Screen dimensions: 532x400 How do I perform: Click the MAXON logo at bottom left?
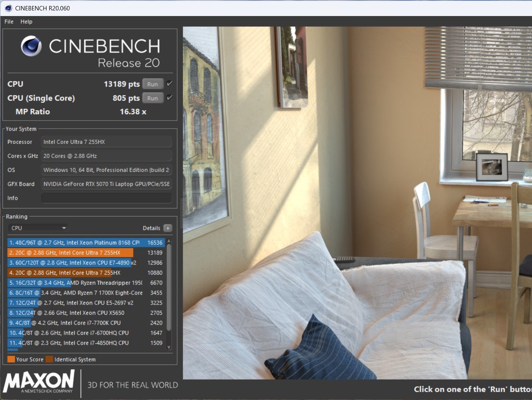pos(39,382)
